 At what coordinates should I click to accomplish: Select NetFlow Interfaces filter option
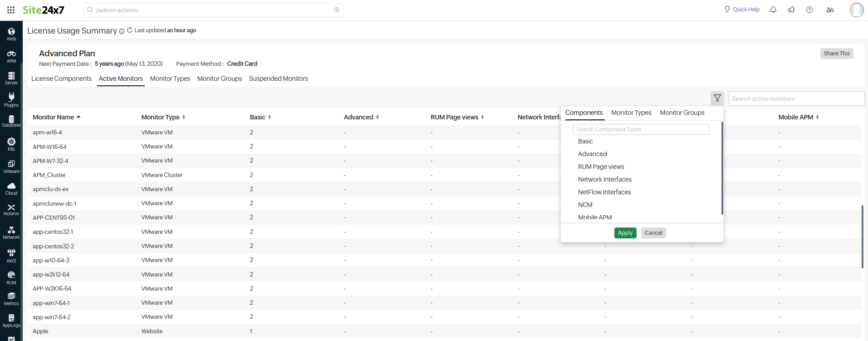point(604,192)
